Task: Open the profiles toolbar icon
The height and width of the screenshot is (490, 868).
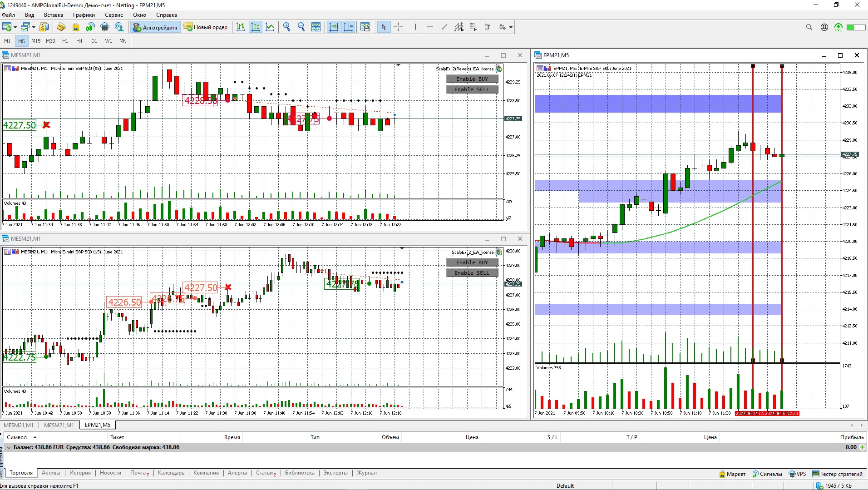Action: [25, 27]
